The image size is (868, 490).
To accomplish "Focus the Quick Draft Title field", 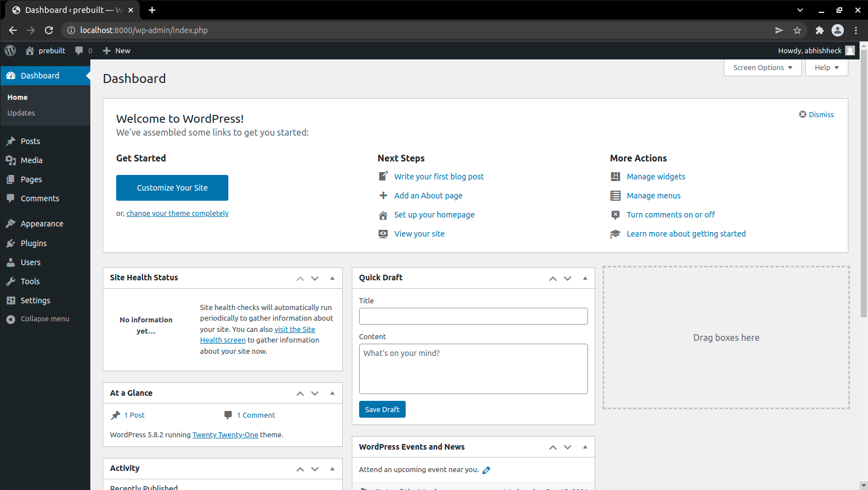I will (x=474, y=316).
